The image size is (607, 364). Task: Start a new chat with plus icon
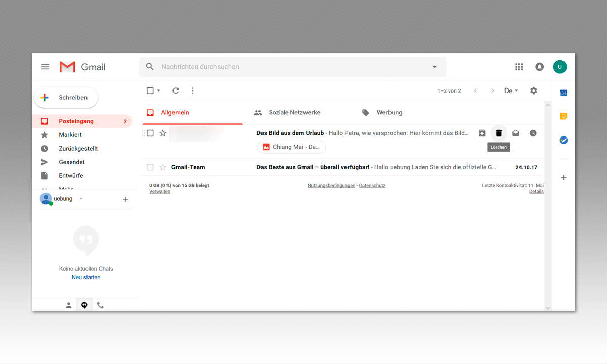(x=125, y=199)
